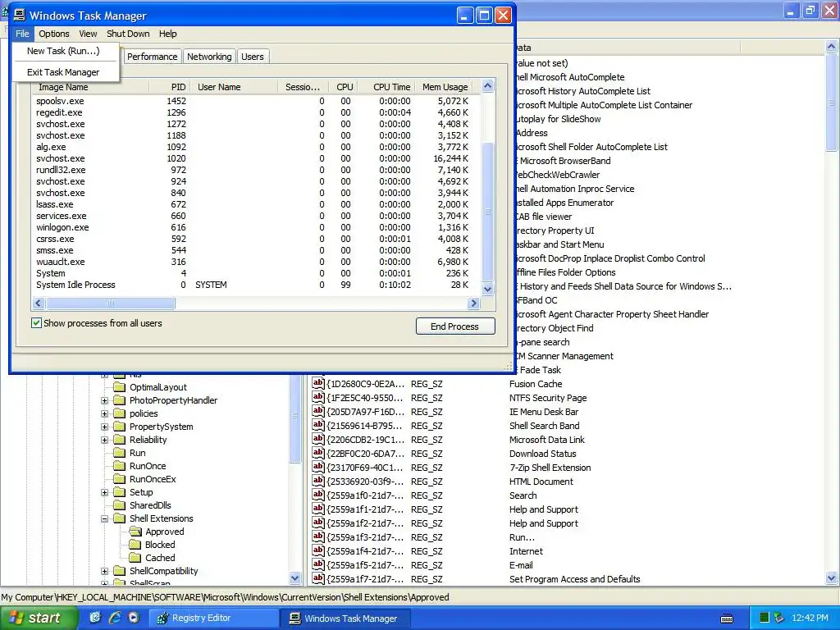Viewport: 840px width, 630px height.
Task: Expand the PhotoPropertyHandler registry key
Action: coord(105,400)
